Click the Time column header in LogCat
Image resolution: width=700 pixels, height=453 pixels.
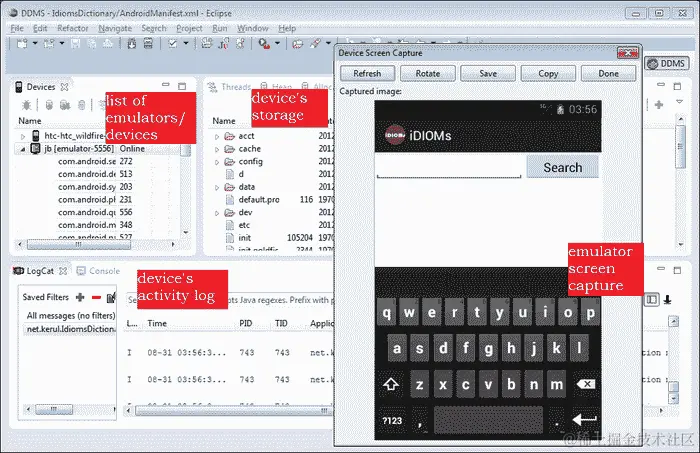tap(157, 324)
